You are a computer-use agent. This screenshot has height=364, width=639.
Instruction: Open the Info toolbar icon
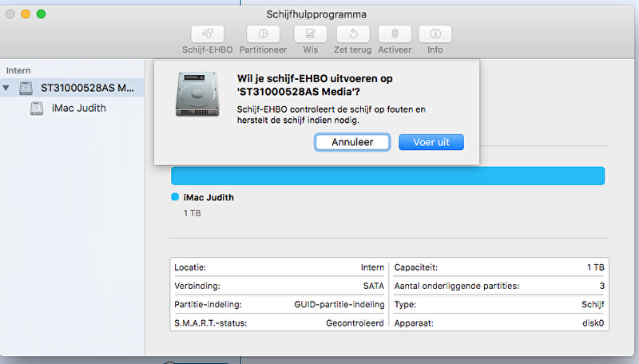click(435, 34)
